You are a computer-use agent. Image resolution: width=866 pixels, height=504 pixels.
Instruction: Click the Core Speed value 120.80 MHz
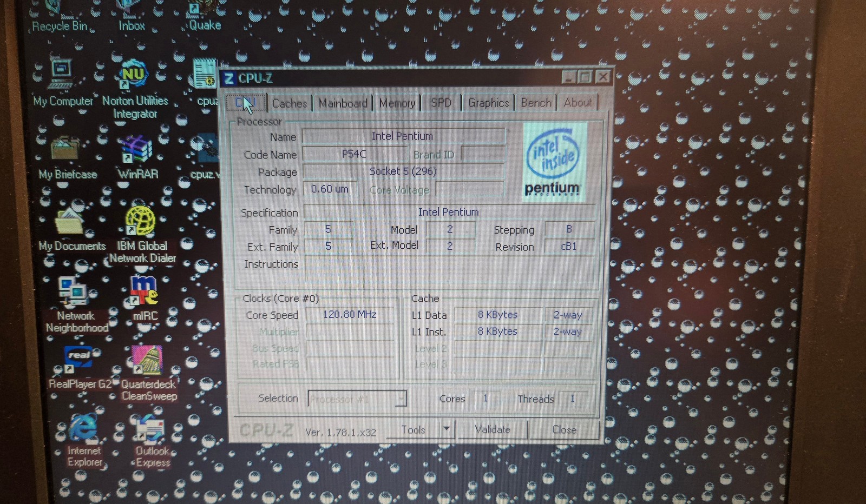click(350, 314)
